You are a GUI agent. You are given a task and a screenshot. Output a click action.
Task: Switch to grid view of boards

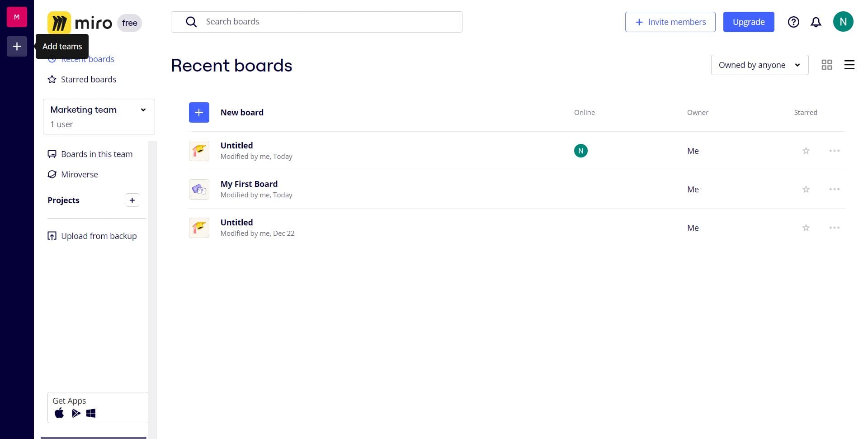click(827, 65)
